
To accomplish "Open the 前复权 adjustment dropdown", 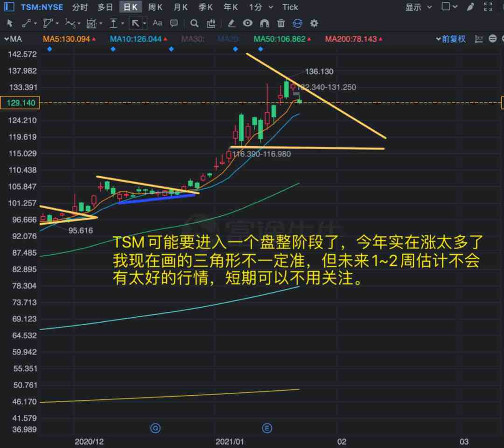I will [x=451, y=39].
